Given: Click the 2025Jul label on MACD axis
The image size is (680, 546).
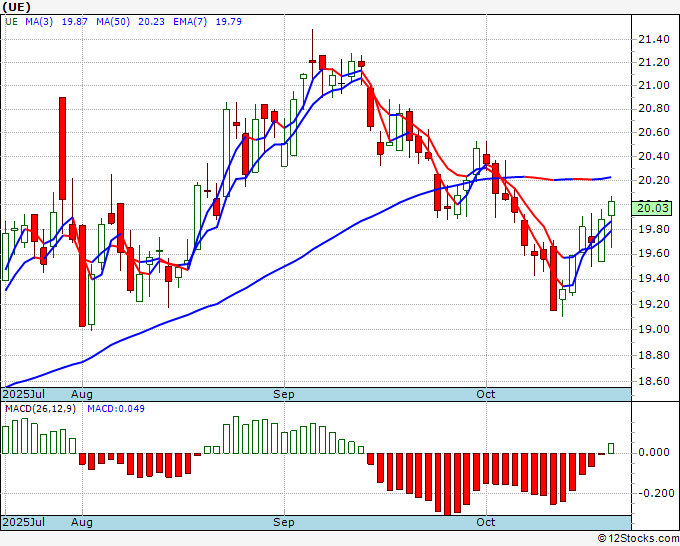Looking at the screenshot, I should pyautogui.click(x=23, y=522).
